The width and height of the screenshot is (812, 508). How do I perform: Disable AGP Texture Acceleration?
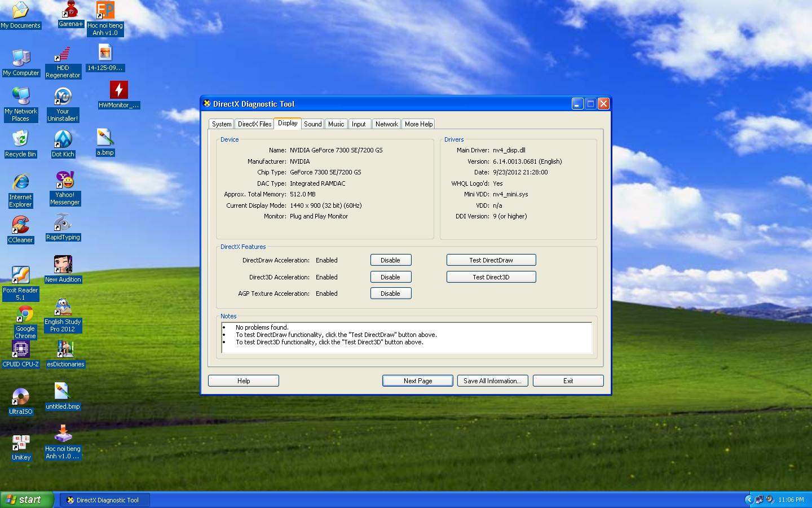390,294
